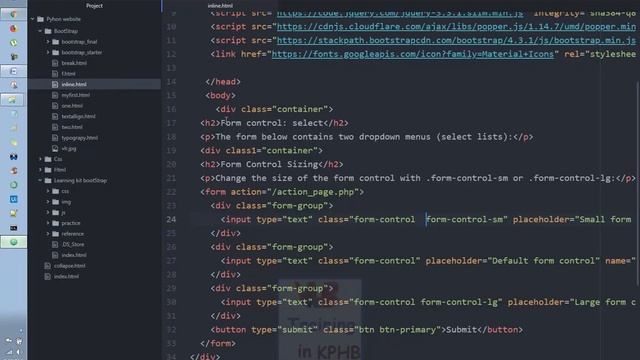Click line number 17 in the gutter
This screenshot has height=360, width=640.
point(171,123)
